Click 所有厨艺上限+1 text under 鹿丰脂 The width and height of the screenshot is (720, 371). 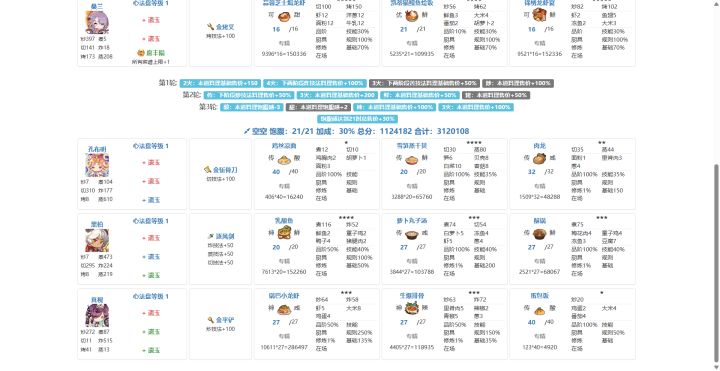[x=151, y=62]
